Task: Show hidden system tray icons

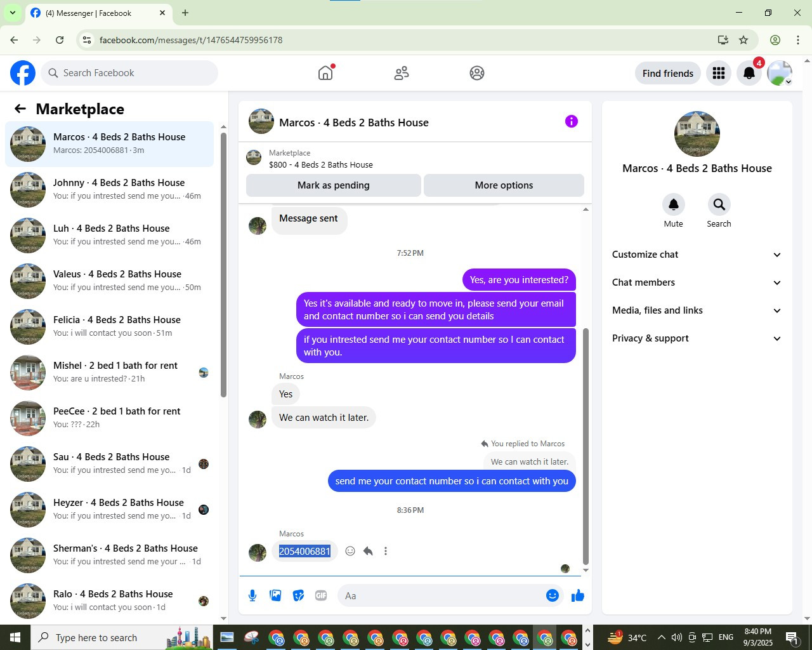Action: pyautogui.click(x=661, y=637)
